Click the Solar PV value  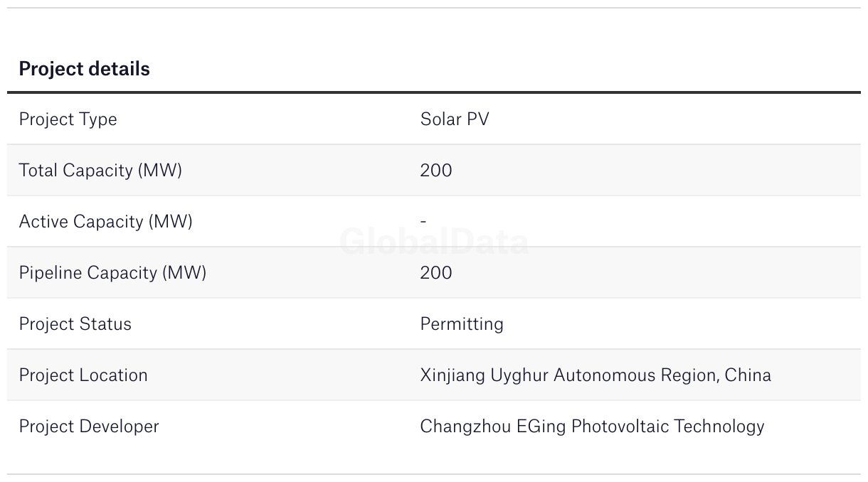pyautogui.click(x=455, y=119)
